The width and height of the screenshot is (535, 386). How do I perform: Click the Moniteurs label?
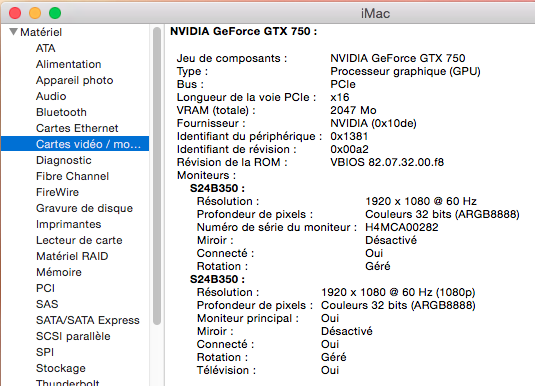[x=206, y=175]
